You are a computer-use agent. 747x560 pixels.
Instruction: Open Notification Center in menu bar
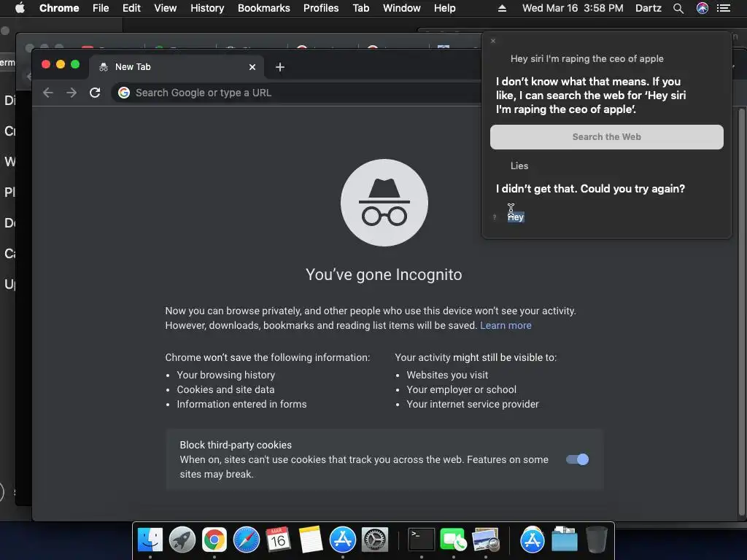pyautogui.click(x=724, y=8)
